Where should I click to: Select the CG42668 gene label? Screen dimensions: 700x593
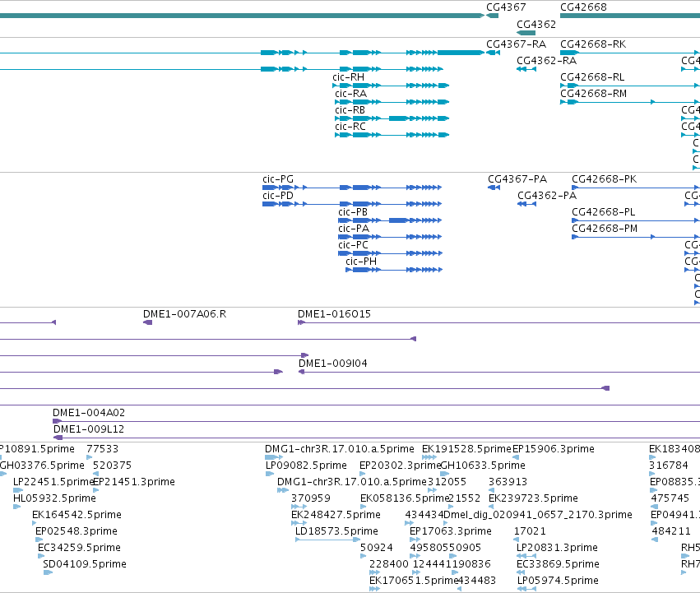[x=583, y=7]
